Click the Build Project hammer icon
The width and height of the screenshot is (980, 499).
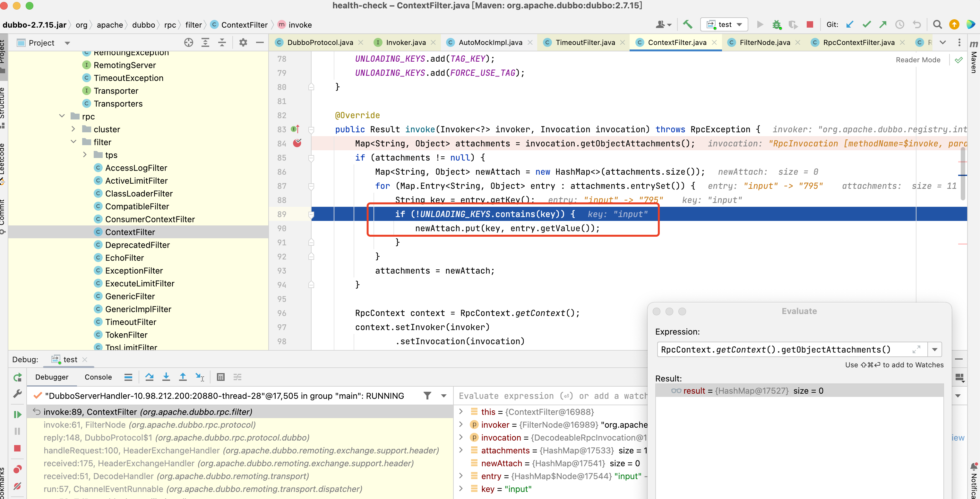pyautogui.click(x=687, y=24)
